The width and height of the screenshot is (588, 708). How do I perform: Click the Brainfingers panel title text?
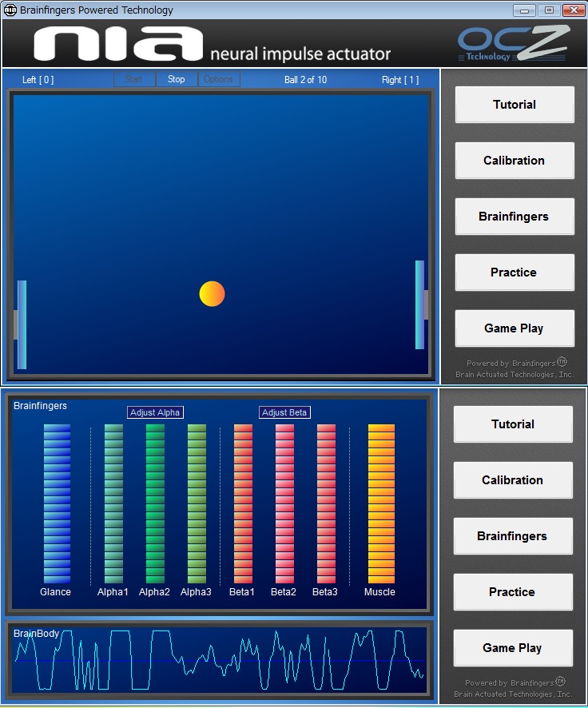40,405
